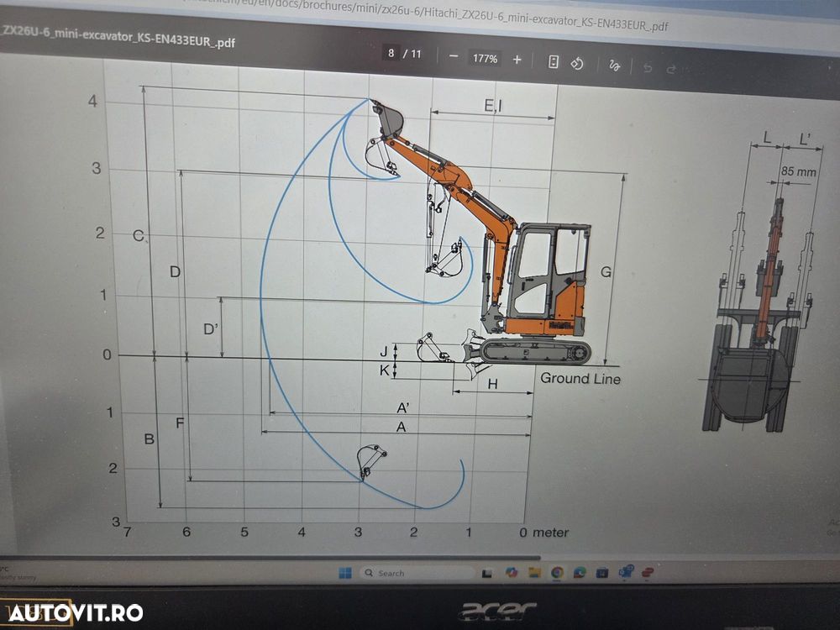Click the weather widget on taskbar
This screenshot has height=630, width=840.
coord(18,573)
